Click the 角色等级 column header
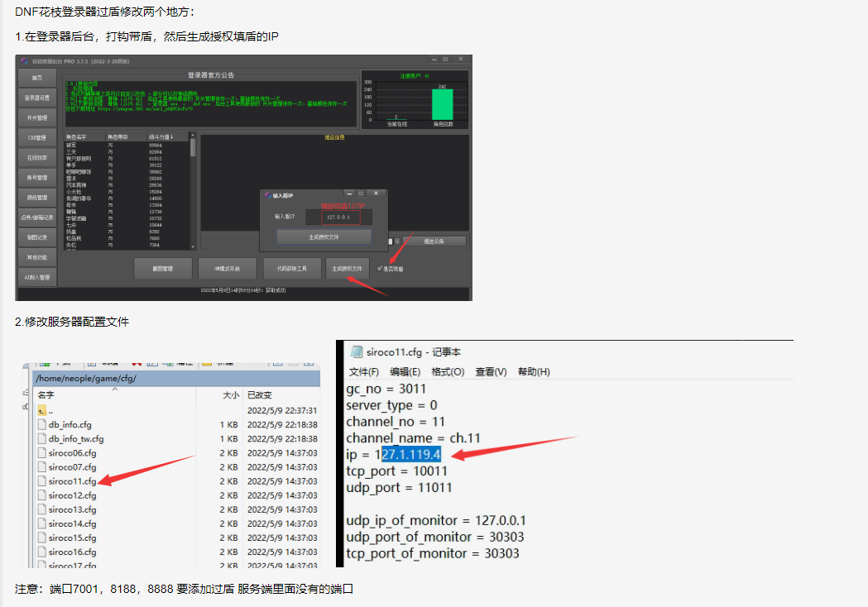Screen dimensions: 868x607 pos(126,136)
